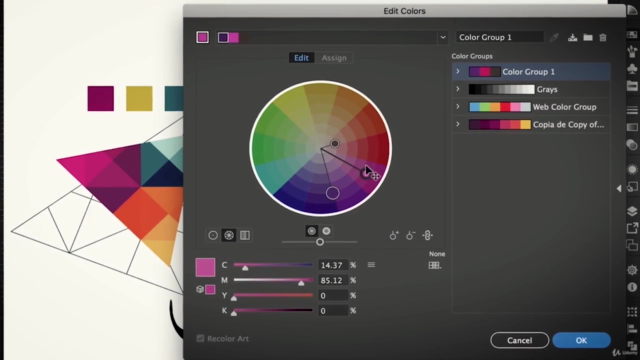Open the Transform panel icon
This screenshot has height=360, width=640.
(632, 312)
